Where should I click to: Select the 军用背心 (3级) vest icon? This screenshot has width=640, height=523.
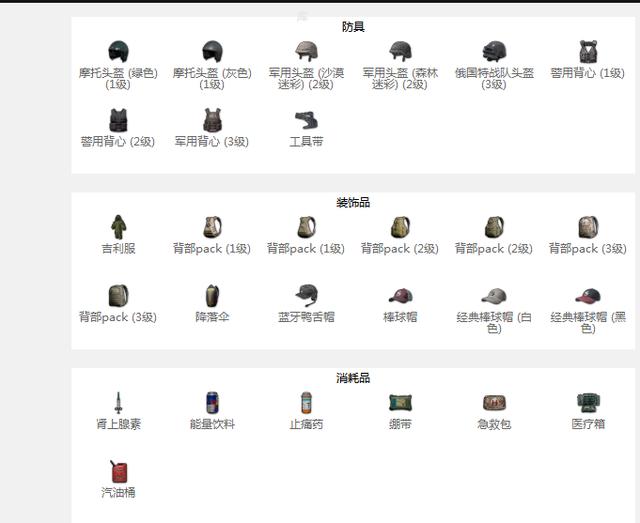click(212, 120)
